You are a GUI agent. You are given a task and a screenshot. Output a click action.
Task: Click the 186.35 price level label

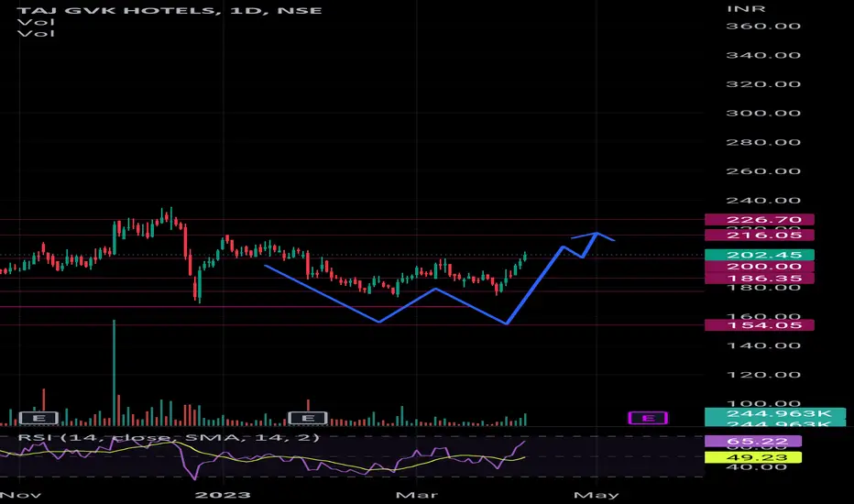pos(760,279)
